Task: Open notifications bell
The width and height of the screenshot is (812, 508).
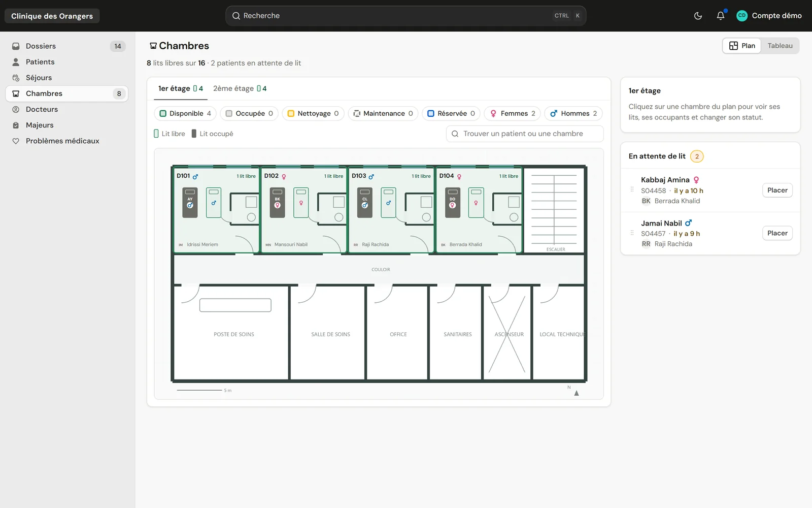Action: click(720, 16)
